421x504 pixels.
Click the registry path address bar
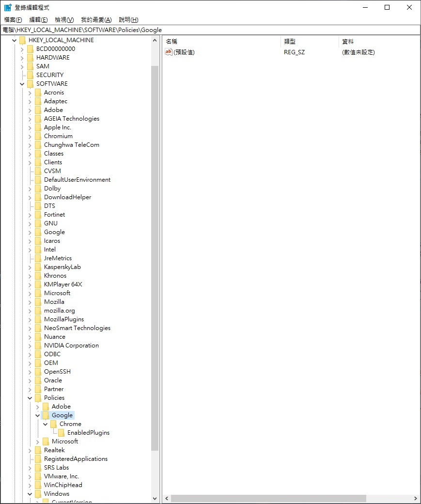[210, 30]
